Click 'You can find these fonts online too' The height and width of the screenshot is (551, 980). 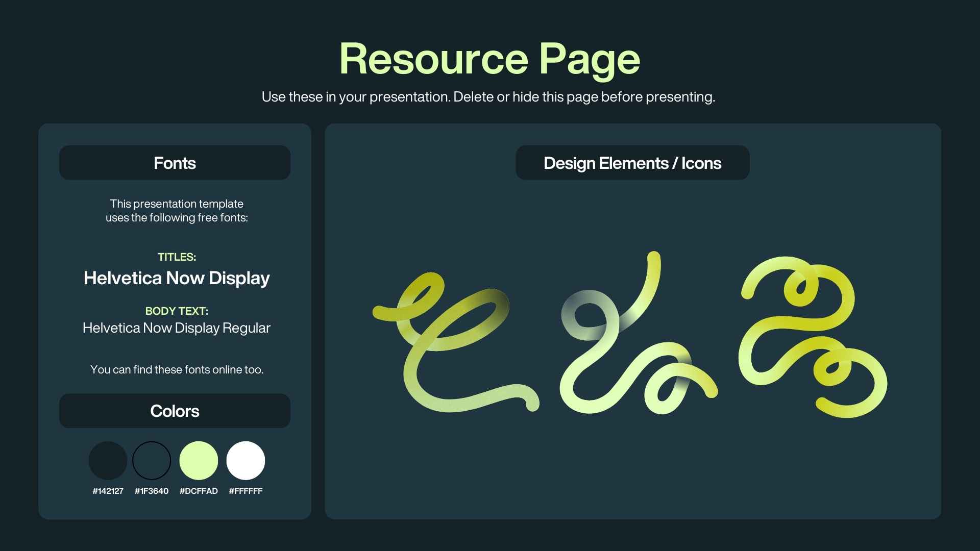click(177, 370)
